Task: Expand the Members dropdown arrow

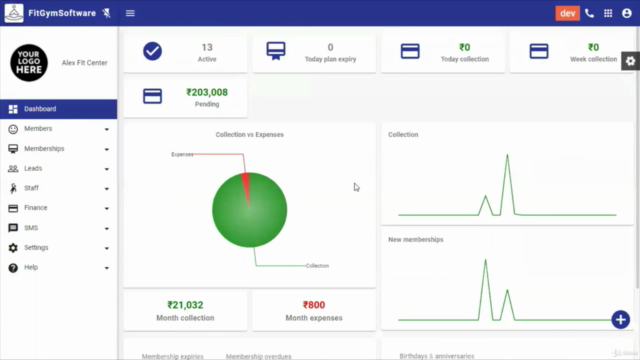Action: 107,129
